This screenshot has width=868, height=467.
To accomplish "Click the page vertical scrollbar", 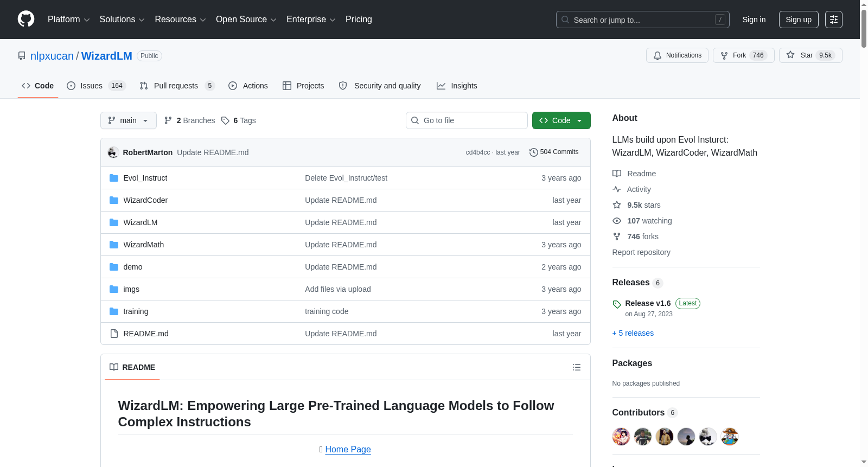I will pyautogui.click(x=864, y=233).
